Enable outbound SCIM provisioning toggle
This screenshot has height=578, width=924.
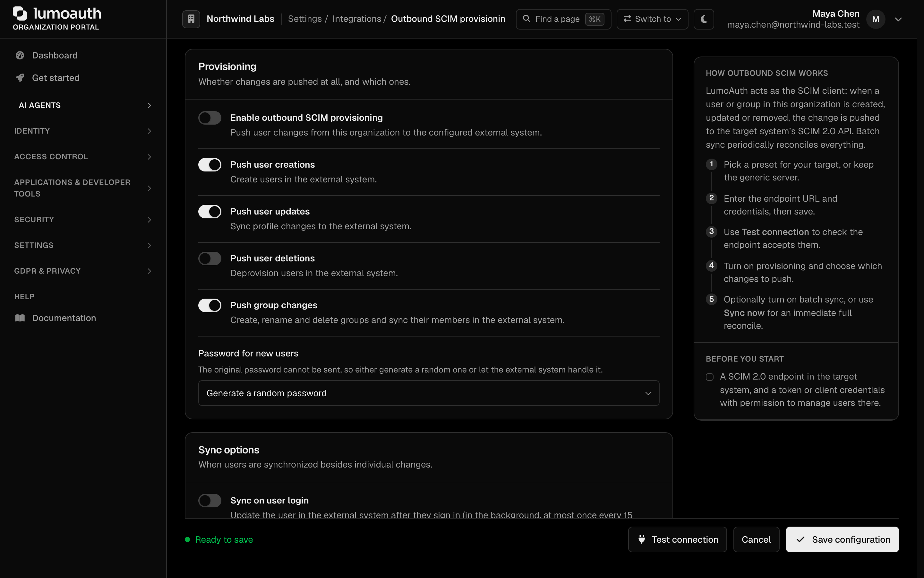(210, 118)
